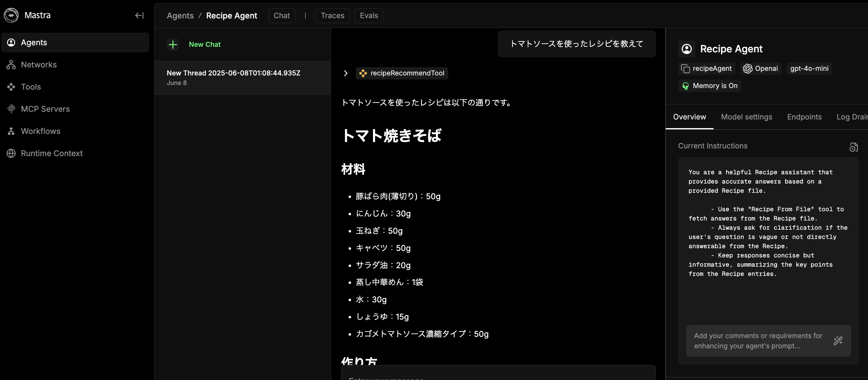Click ingredient 豚ばら肉(薄切り)：50g
The width and height of the screenshot is (868, 380).
(x=398, y=196)
